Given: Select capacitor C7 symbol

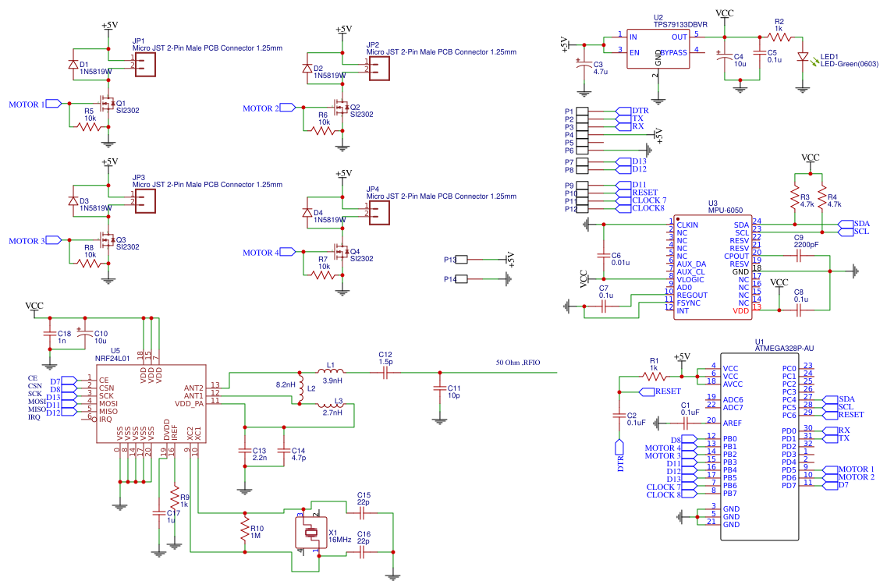Looking at the screenshot, I should [x=604, y=306].
